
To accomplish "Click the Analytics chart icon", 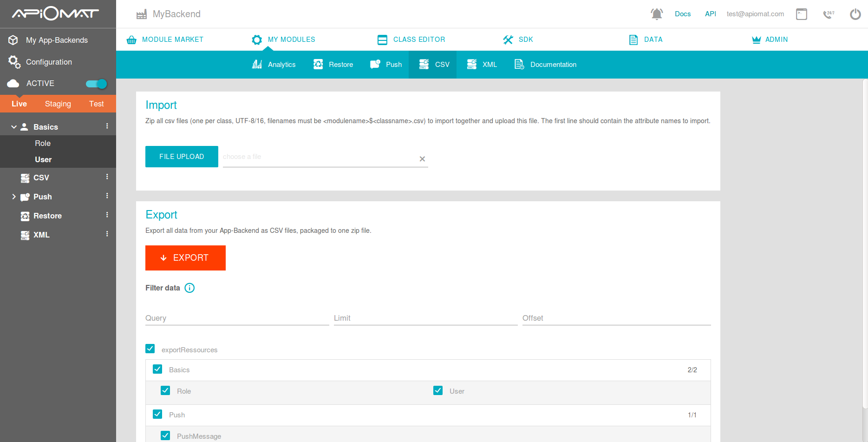I will coord(257,64).
